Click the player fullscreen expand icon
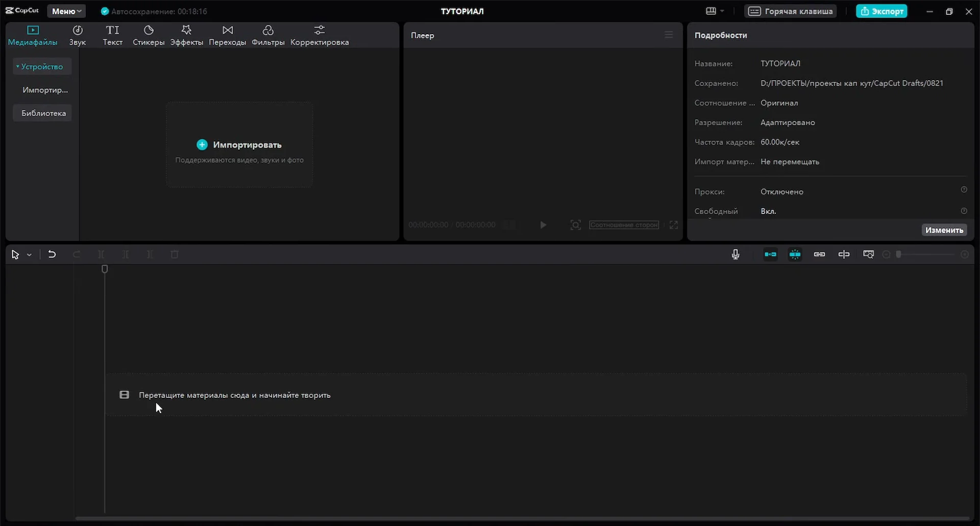Viewport: 980px width, 526px height. pyautogui.click(x=674, y=225)
